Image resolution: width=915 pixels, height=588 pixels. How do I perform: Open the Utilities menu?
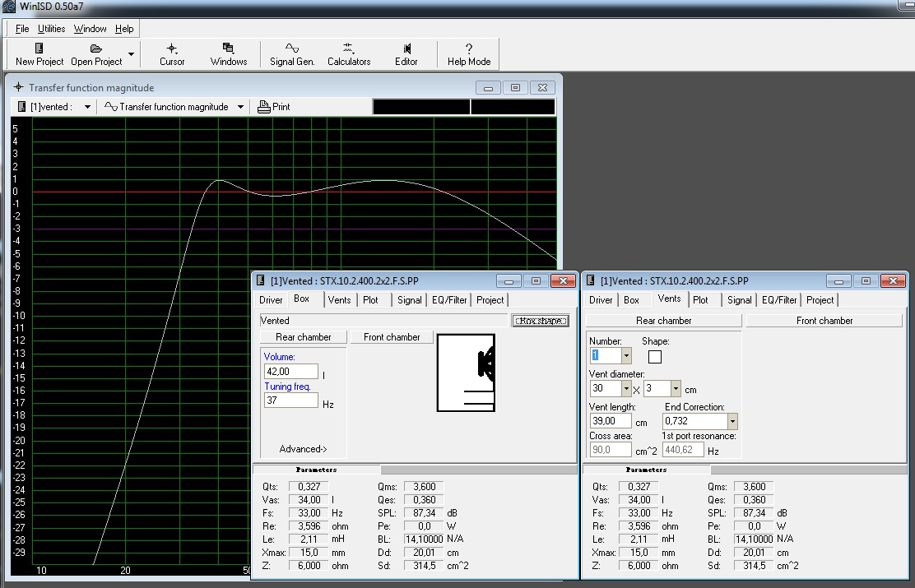pos(51,29)
